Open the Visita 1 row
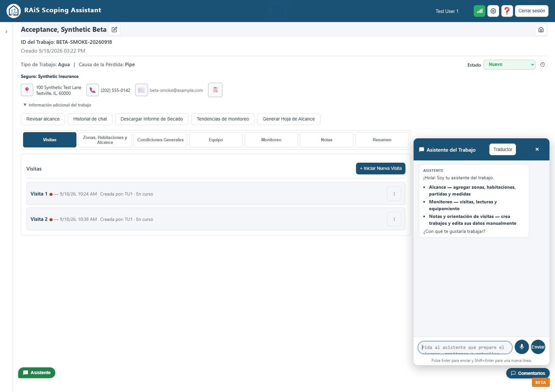Viewport: 555px width, 392px height. 216,194
